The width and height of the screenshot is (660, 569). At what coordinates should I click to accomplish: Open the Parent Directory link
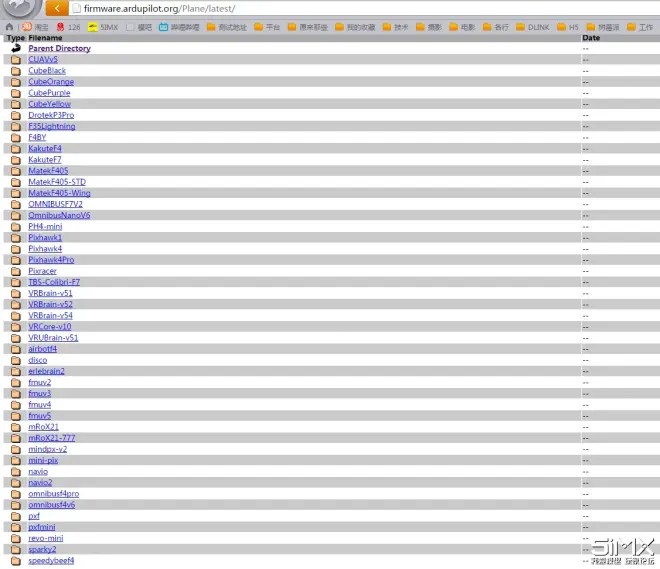tap(59, 48)
